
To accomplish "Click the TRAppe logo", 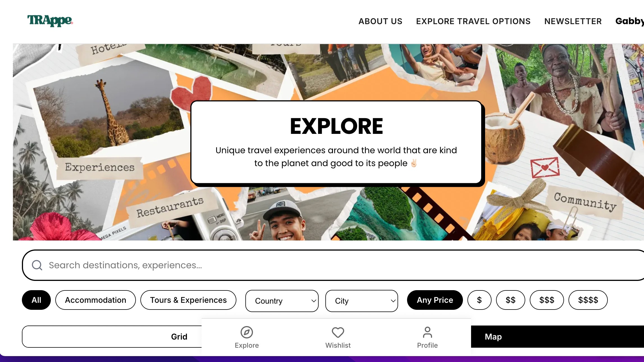I will [x=50, y=21].
